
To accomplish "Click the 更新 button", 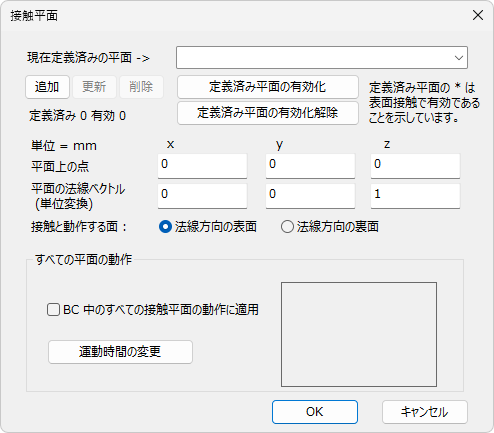I will (x=94, y=87).
